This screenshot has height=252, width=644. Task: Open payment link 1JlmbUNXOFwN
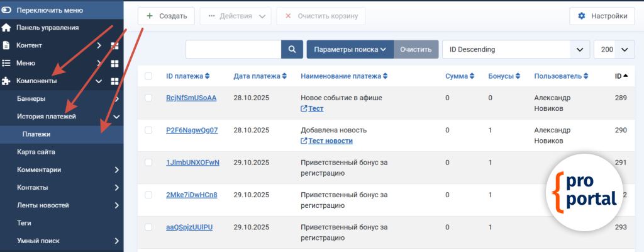(x=192, y=163)
